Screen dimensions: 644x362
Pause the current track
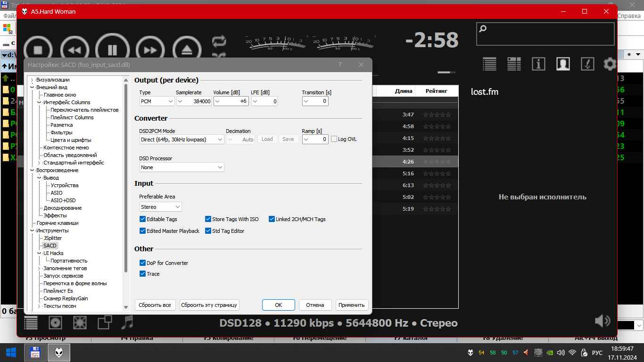click(112, 49)
